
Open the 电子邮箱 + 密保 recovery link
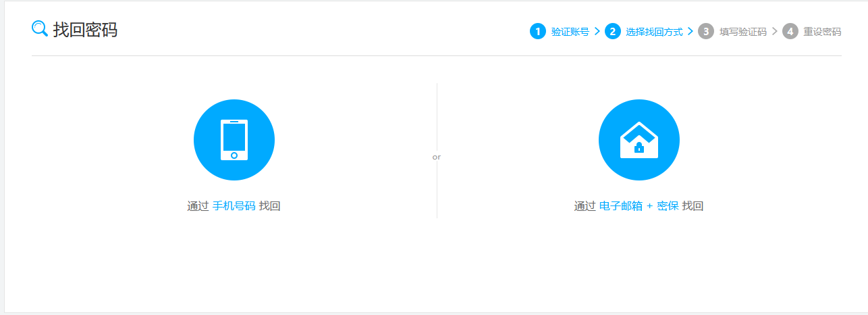pos(639,206)
